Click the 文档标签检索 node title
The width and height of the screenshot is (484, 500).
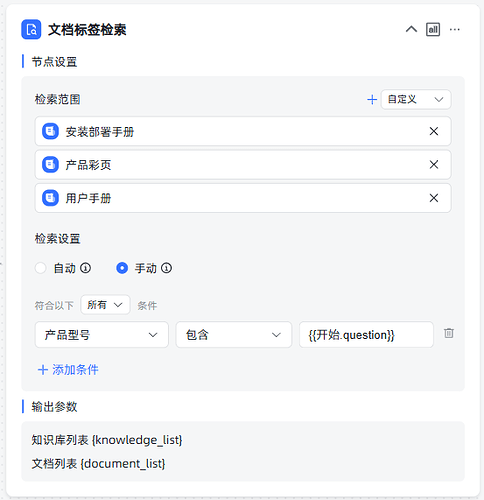point(87,30)
